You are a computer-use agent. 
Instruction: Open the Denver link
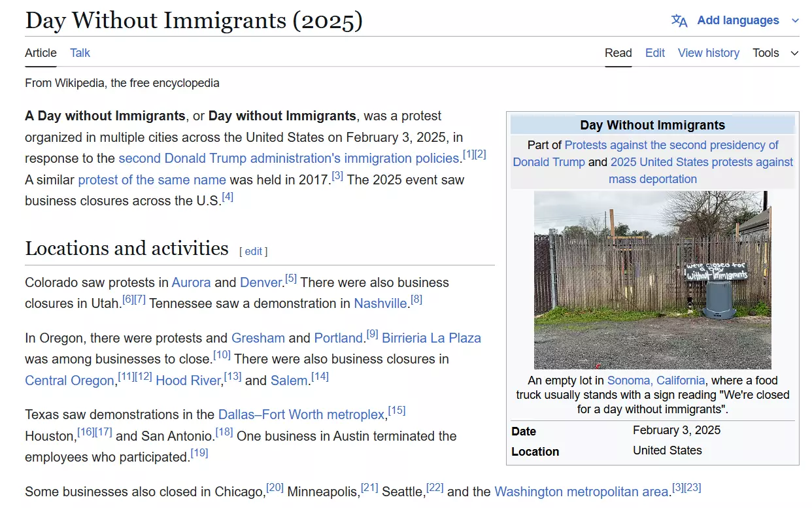(x=261, y=282)
